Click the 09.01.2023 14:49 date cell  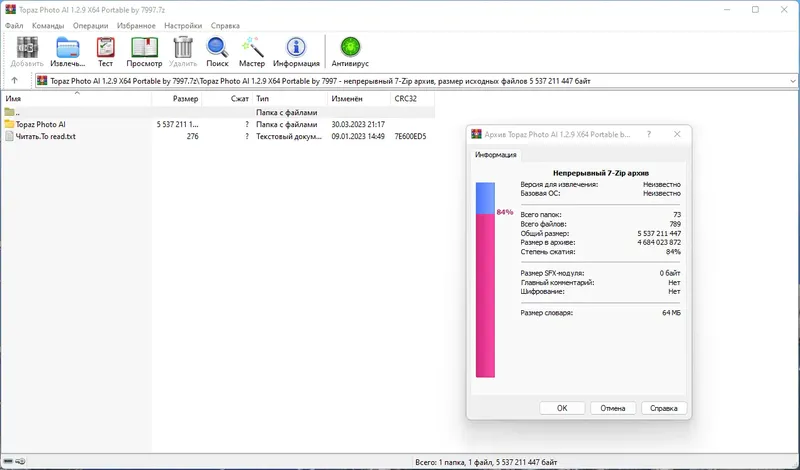(x=358, y=136)
